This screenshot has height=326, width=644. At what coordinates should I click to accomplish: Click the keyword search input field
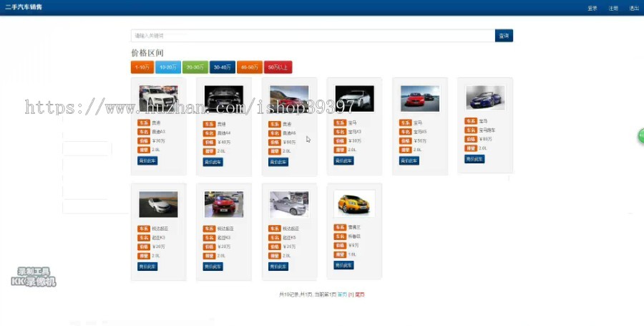[313, 36]
